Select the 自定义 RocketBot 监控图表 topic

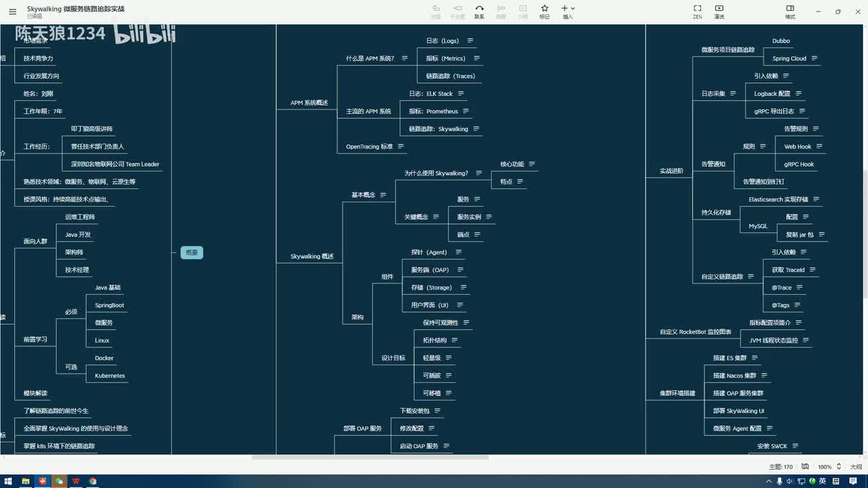pyautogui.click(x=696, y=332)
